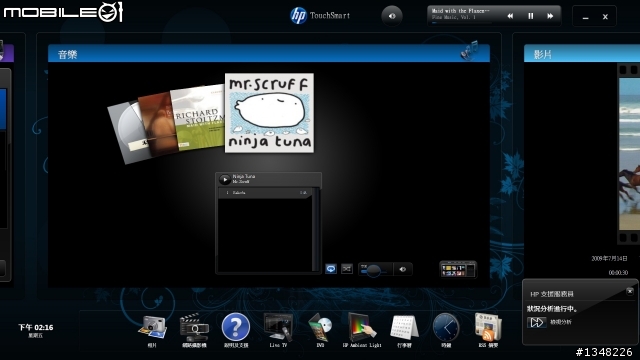
Task: Pause playback in top mini player
Action: 531,16
